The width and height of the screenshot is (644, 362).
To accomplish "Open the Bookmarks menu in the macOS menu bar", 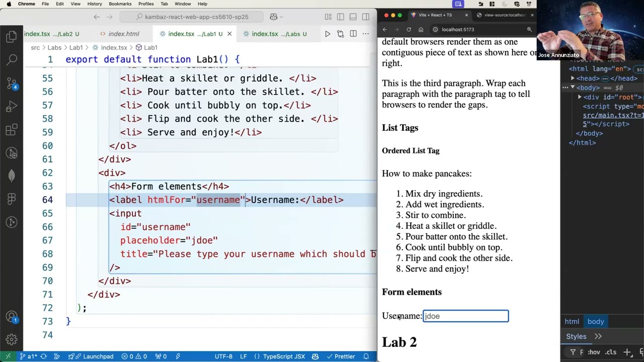I will 120,4.
